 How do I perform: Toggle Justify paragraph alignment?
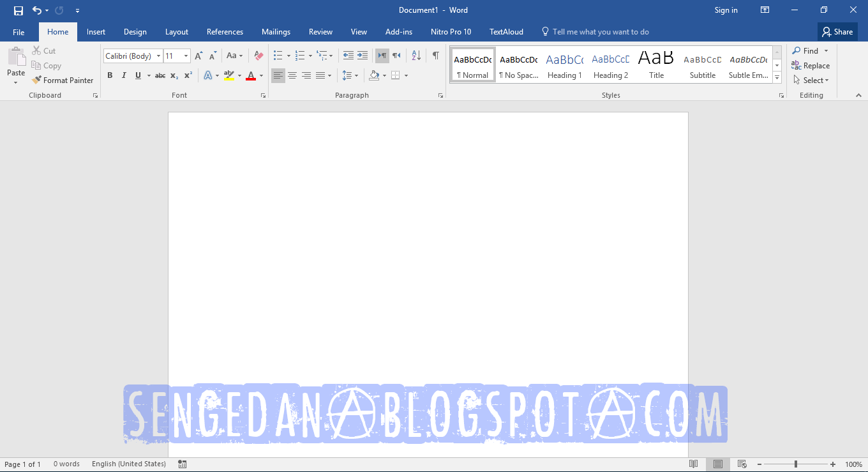pos(320,75)
